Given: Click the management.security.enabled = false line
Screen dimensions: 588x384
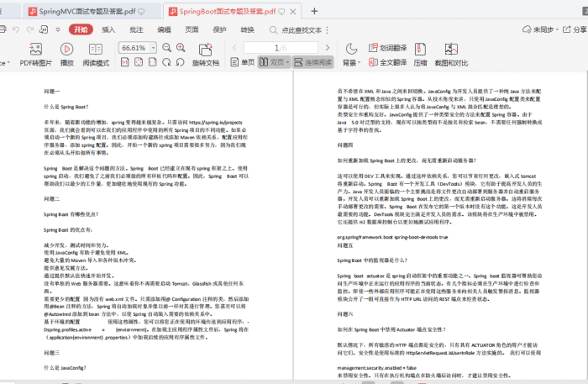Looking at the screenshot, I should (376, 368).
